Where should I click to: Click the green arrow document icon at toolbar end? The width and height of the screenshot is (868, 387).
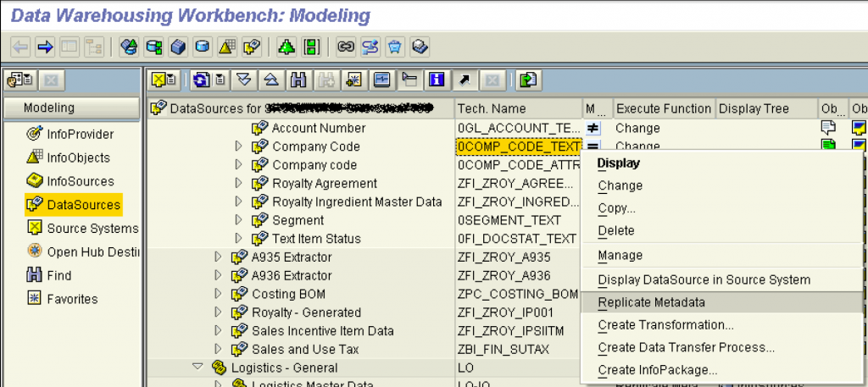(528, 80)
